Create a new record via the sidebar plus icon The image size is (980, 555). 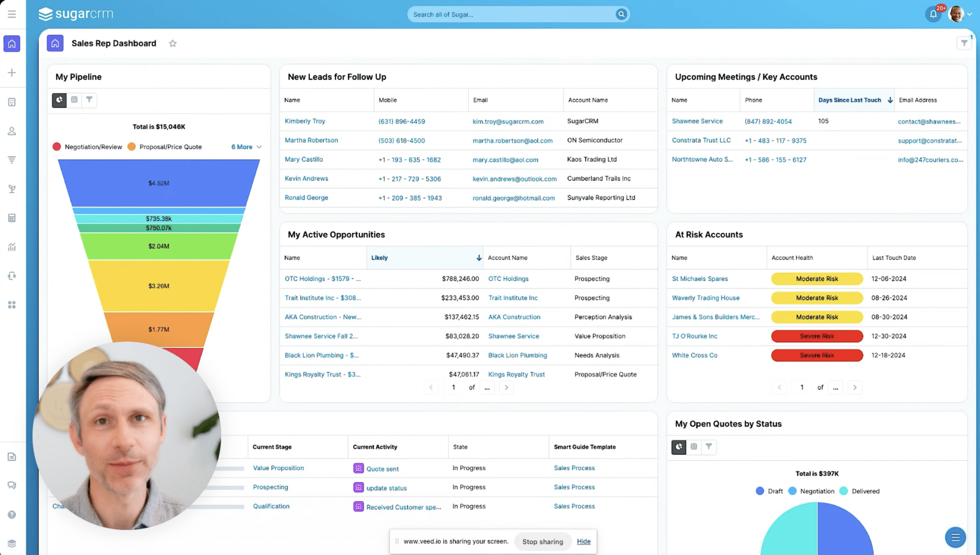pyautogui.click(x=12, y=72)
